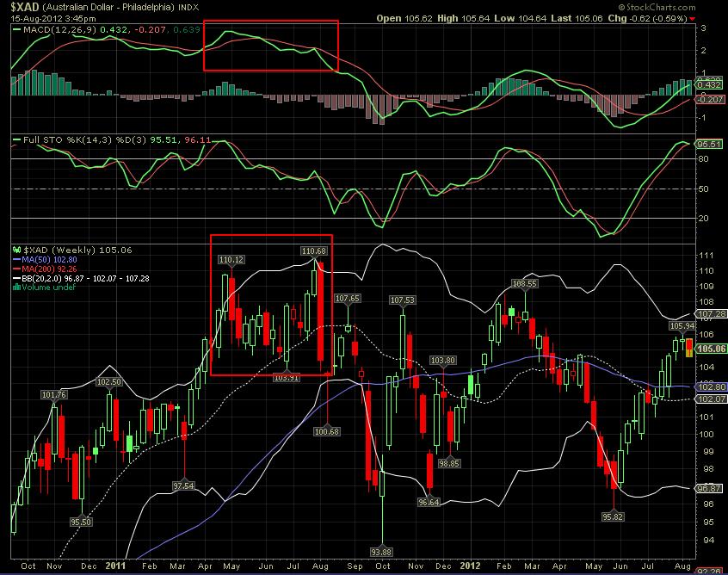Click the 98.85 low price label

[x=449, y=463]
